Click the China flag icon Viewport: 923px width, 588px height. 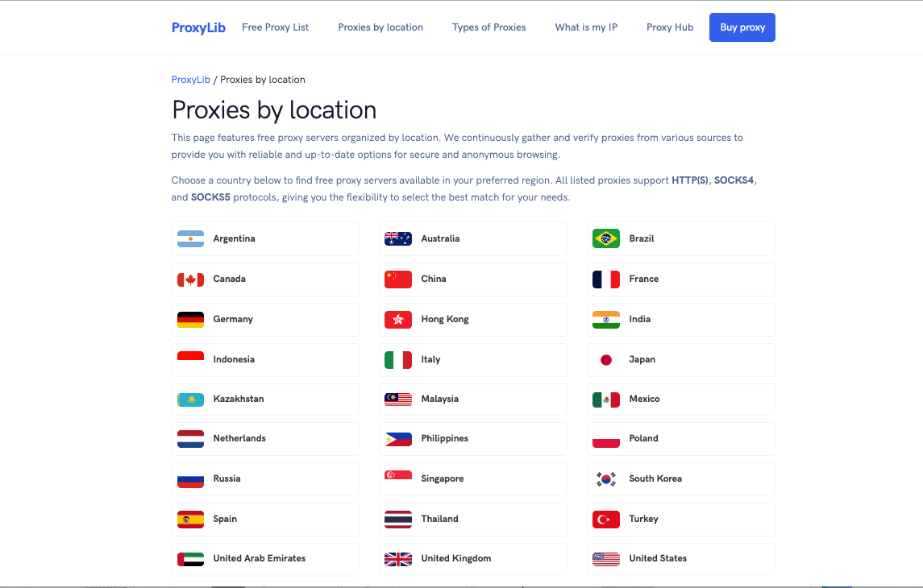(398, 280)
